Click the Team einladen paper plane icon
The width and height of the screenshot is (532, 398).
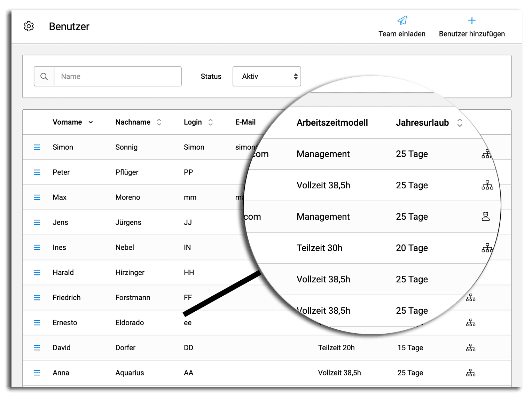click(402, 20)
